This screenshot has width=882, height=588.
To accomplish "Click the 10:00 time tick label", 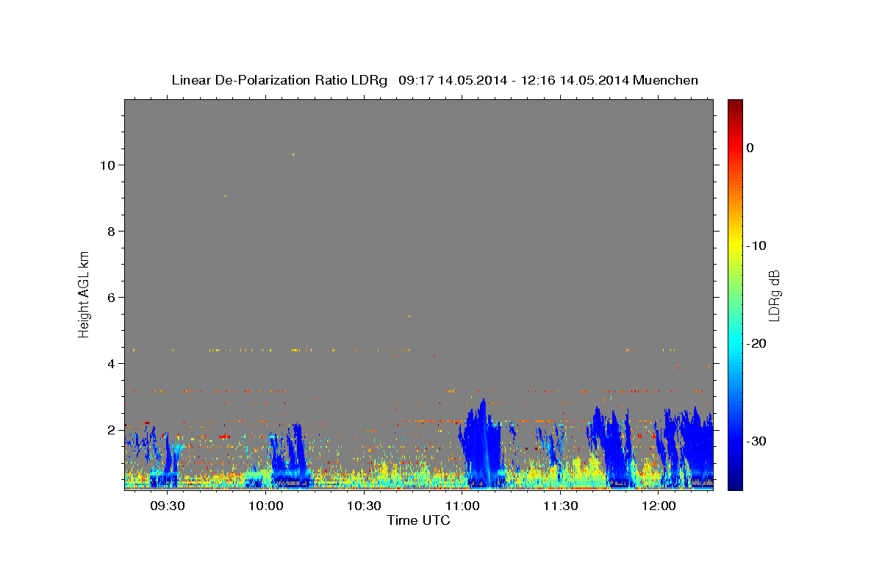I will coord(266,506).
